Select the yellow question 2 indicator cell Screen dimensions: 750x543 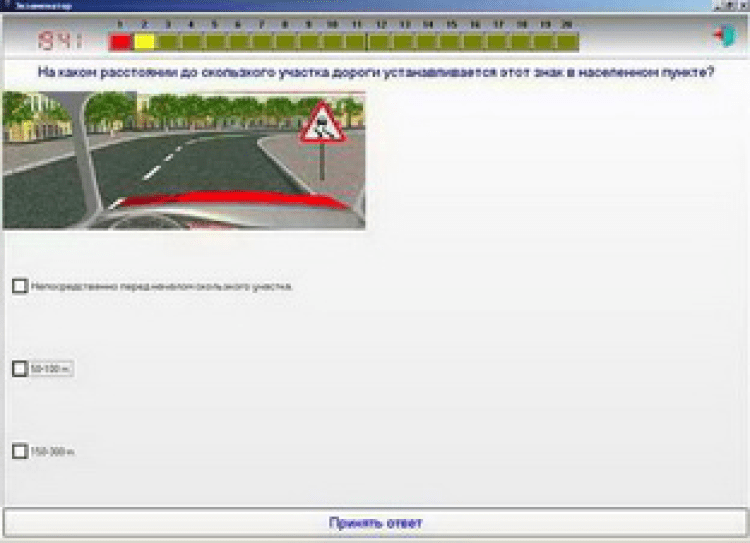(x=144, y=42)
